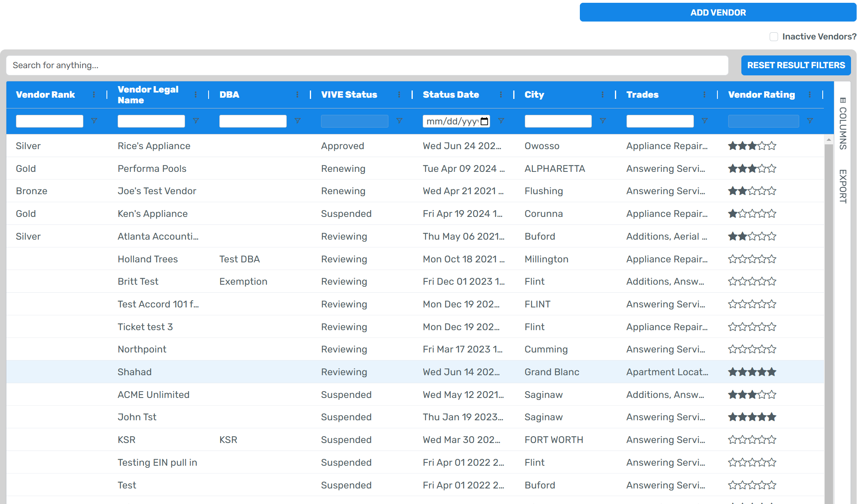
Task: Sort by VIVE Status column header
Action: pos(349,94)
